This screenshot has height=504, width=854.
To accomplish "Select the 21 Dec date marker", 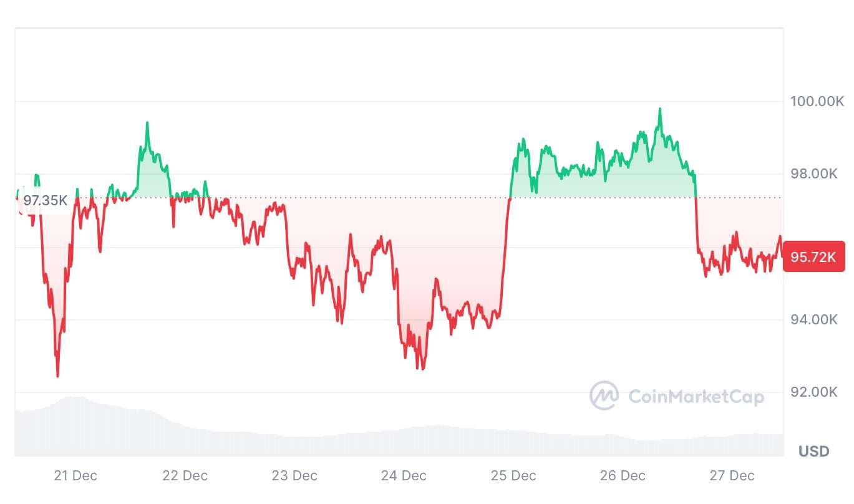I will point(75,476).
